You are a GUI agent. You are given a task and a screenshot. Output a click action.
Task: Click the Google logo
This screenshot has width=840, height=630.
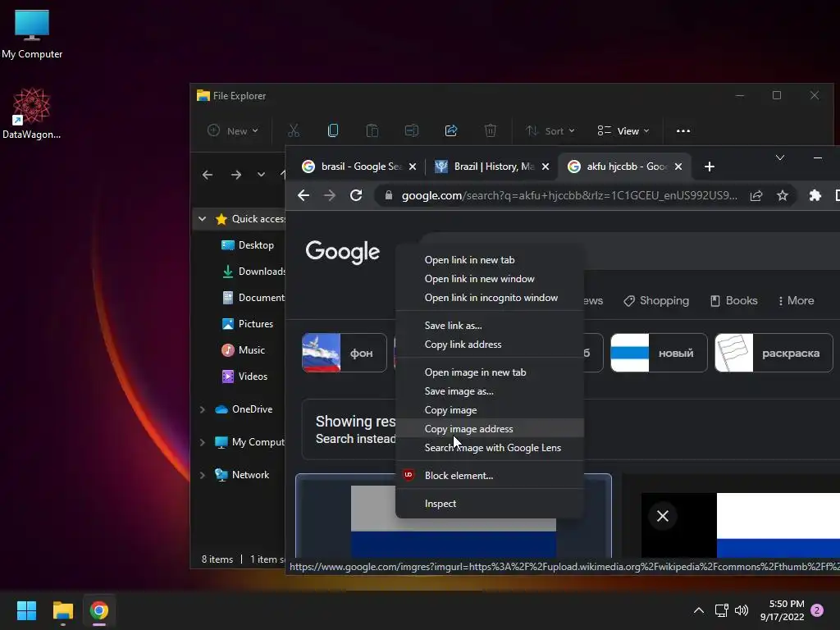(342, 251)
